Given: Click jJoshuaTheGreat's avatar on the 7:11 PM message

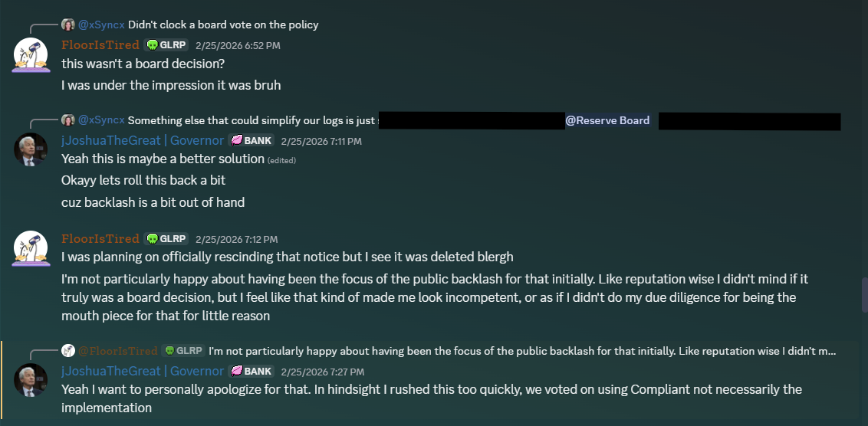Looking at the screenshot, I should tap(31, 149).
